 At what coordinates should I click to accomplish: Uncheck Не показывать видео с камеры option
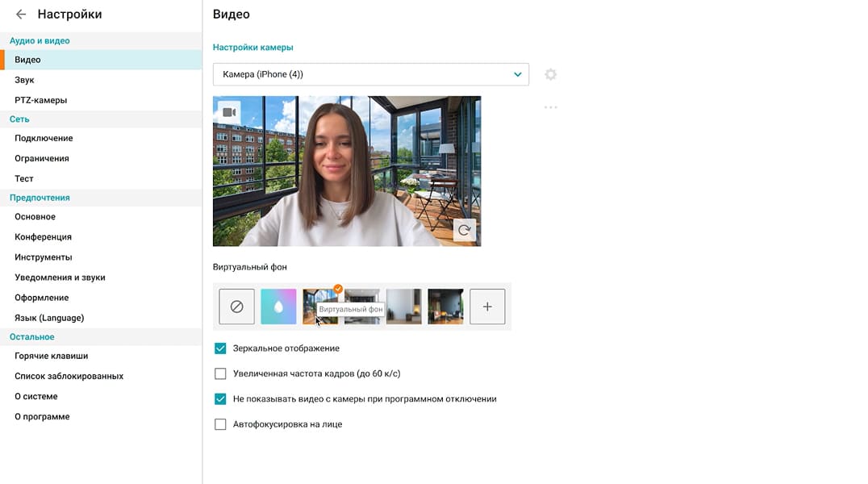pos(220,398)
